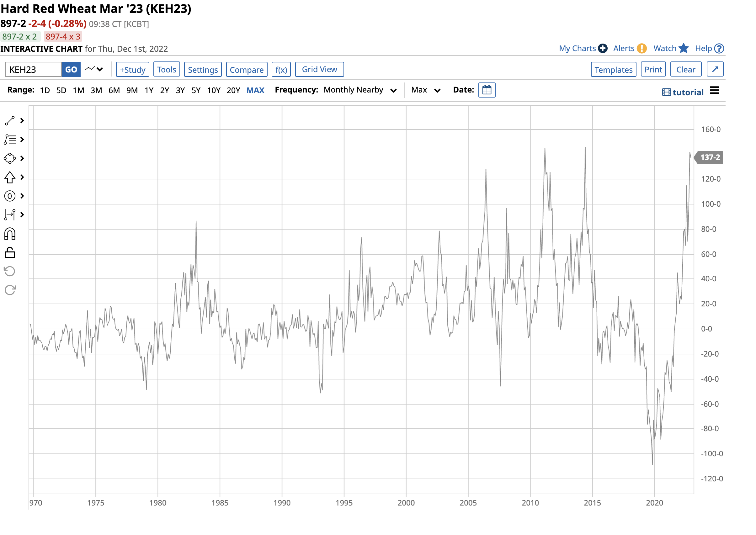Open the Max period dropdown

425,90
